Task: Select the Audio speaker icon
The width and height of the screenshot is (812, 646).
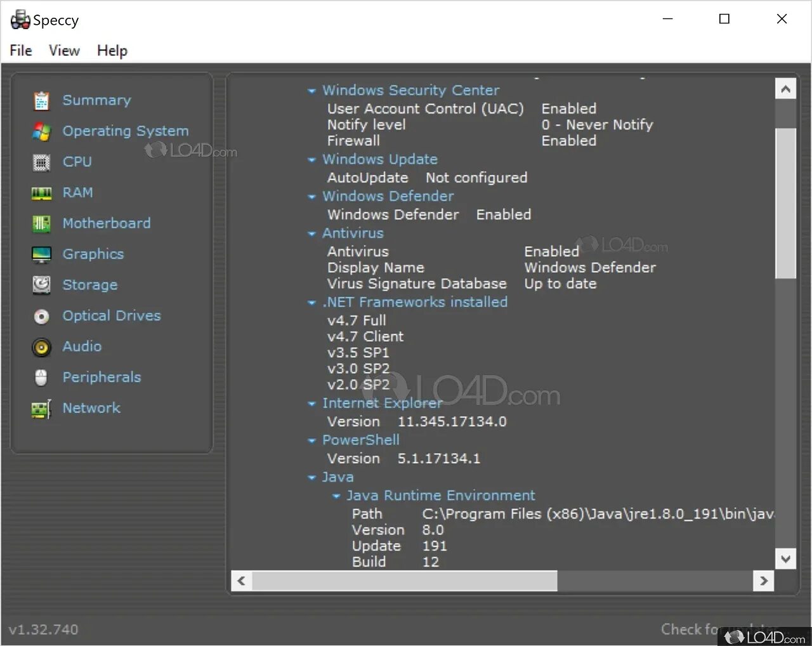Action: (41, 346)
